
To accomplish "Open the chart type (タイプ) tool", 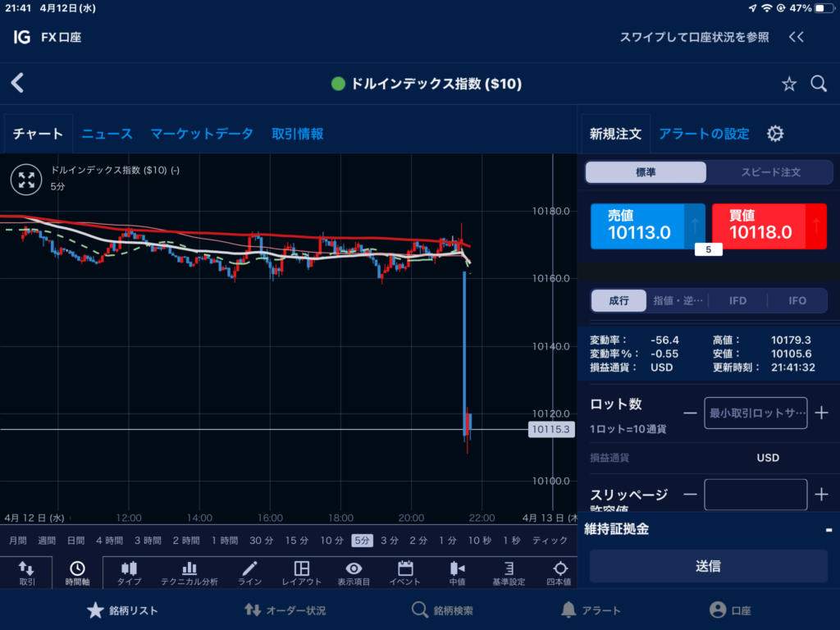I will (x=129, y=572).
